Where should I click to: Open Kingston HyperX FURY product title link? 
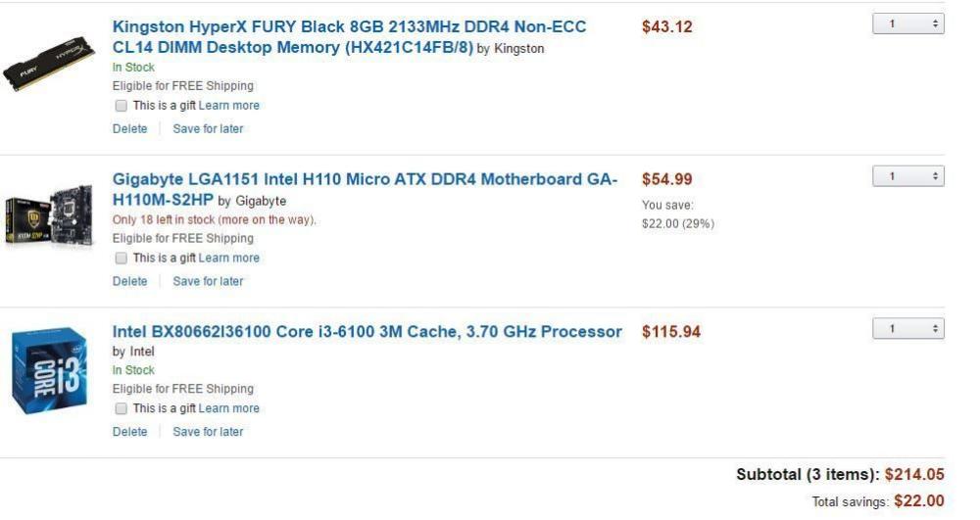coord(349,27)
